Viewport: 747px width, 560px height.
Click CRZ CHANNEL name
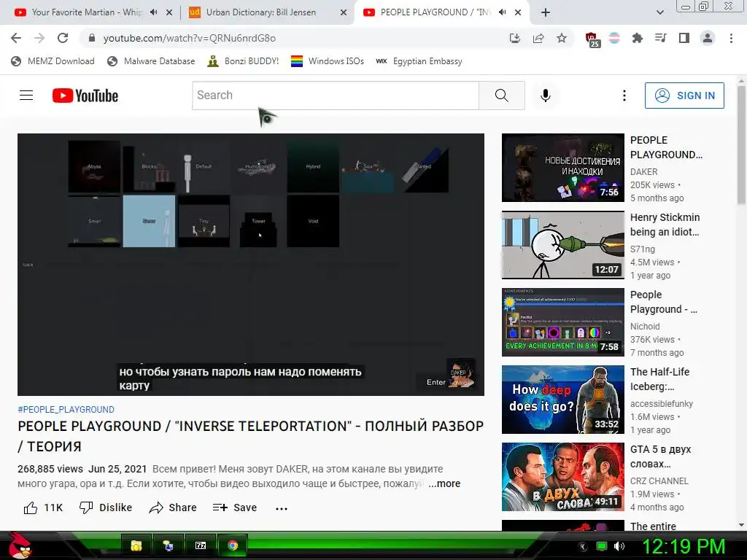tap(659, 481)
